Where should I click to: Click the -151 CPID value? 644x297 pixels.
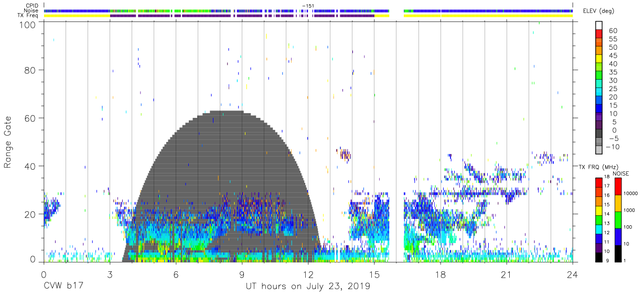click(308, 5)
